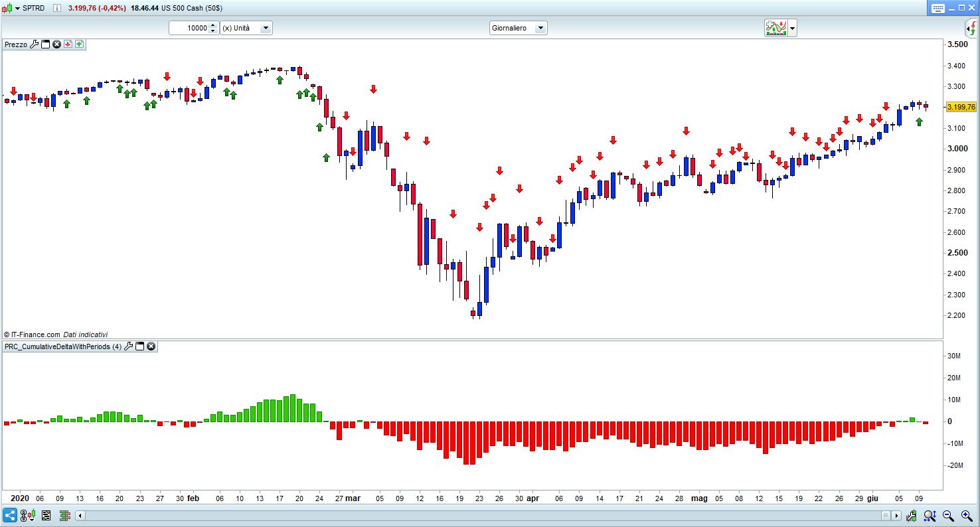
Task: Click the add indicator chart icon
Action: (x=776, y=28)
